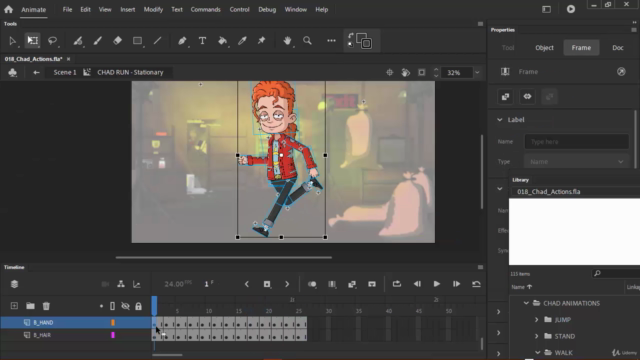Open the File menu

click(x=67, y=9)
